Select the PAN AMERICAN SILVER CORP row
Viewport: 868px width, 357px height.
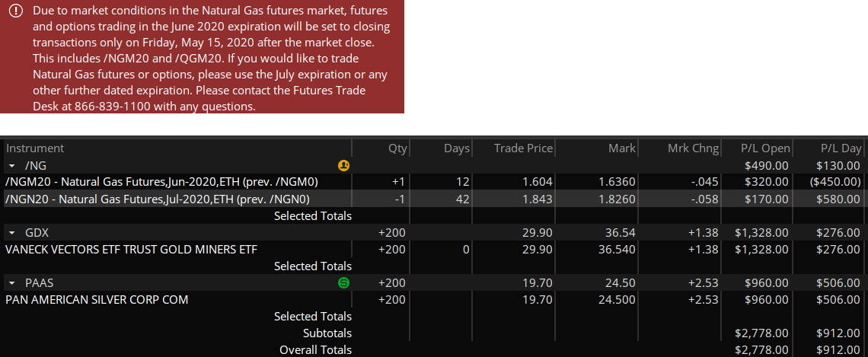[434, 300]
